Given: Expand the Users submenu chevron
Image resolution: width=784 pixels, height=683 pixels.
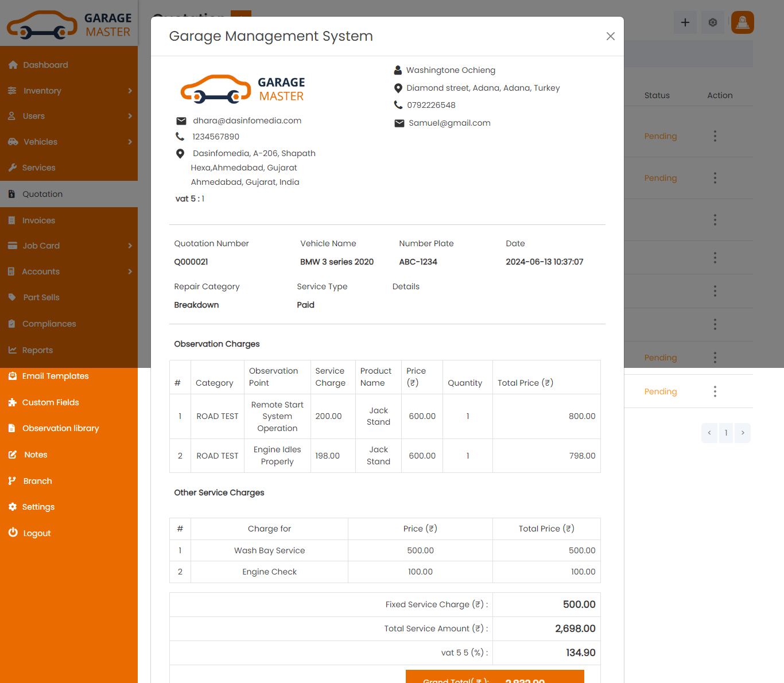Looking at the screenshot, I should click(x=130, y=116).
